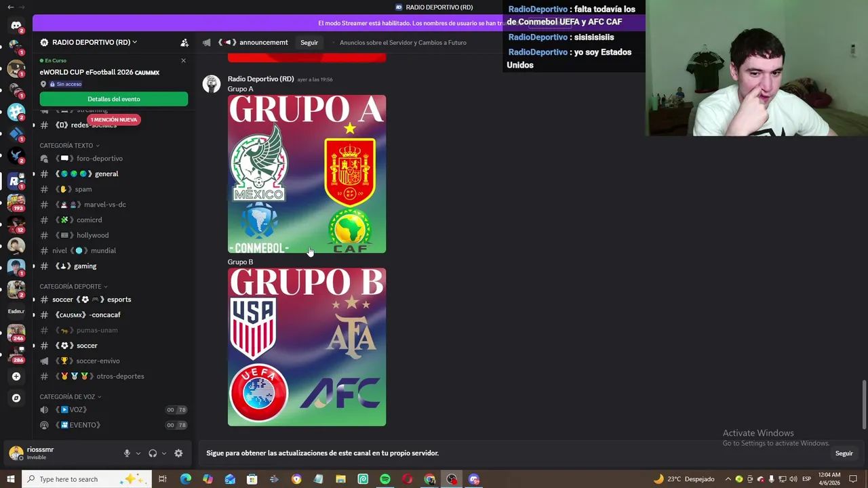Open the concacaf channel

click(113, 315)
